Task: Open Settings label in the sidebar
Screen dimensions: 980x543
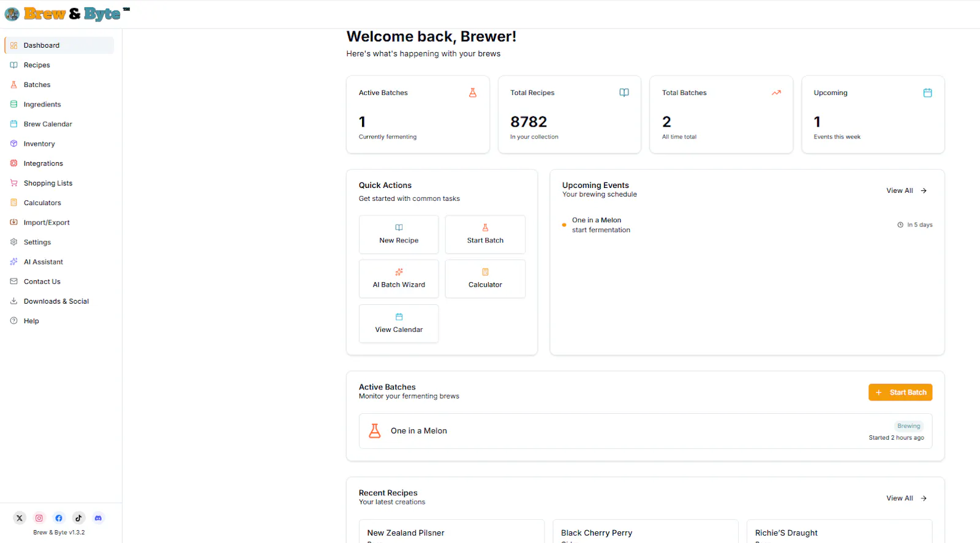Action: tap(37, 242)
